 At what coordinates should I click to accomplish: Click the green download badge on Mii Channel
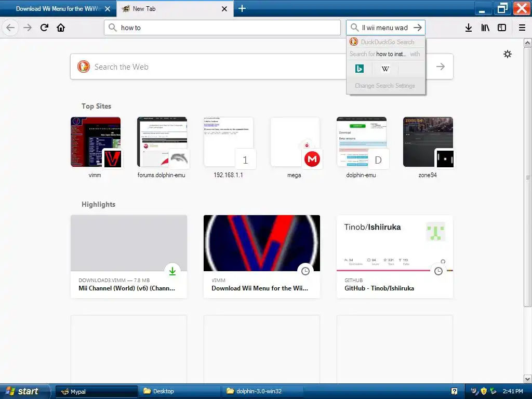172,271
